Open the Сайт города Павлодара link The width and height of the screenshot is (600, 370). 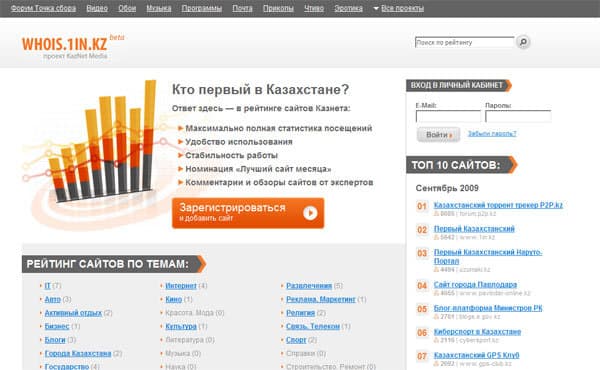[x=475, y=285]
